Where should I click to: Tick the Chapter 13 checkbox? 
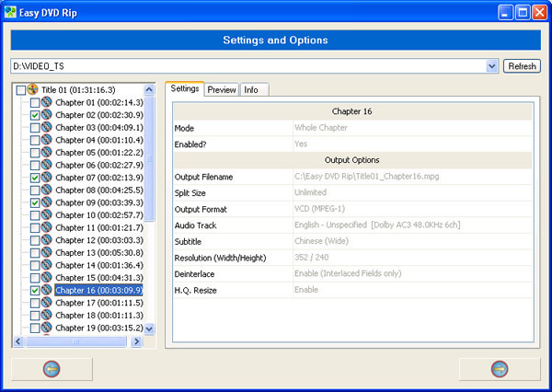35,253
